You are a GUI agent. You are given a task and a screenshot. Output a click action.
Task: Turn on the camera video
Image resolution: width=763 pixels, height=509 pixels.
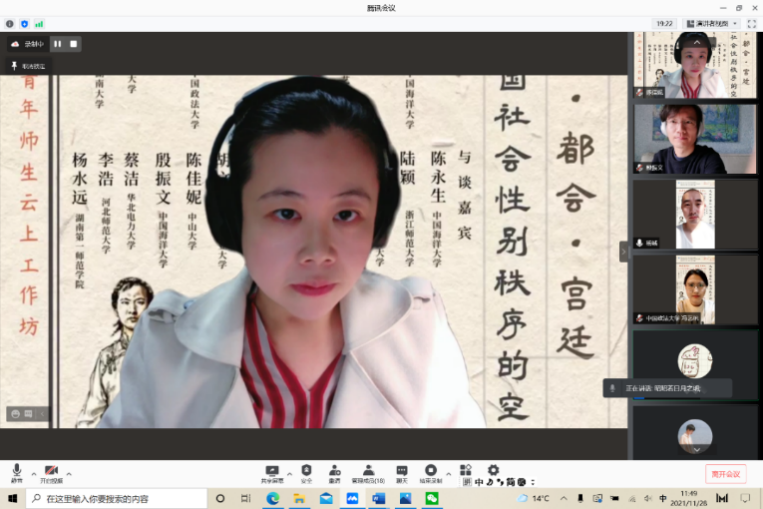pos(51,471)
